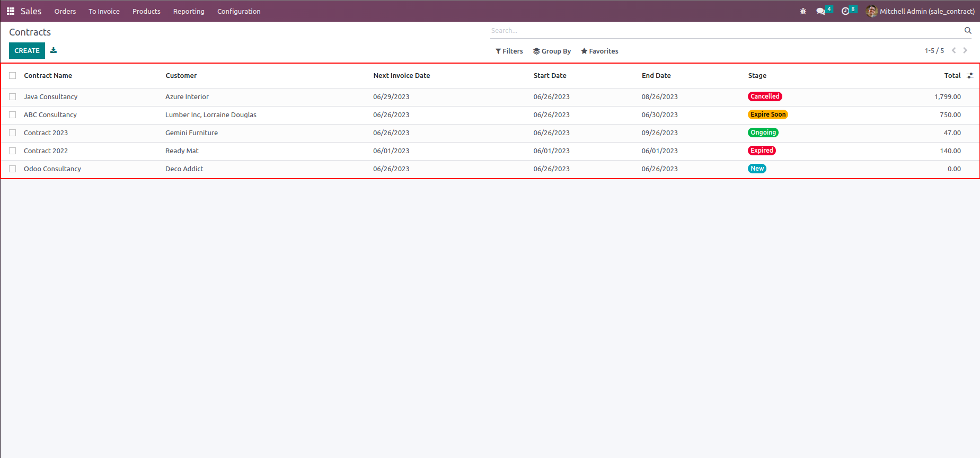Click Mitchell Admin user avatar
The width and height of the screenshot is (980, 458).
pyautogui.click(x=871, y=11)
